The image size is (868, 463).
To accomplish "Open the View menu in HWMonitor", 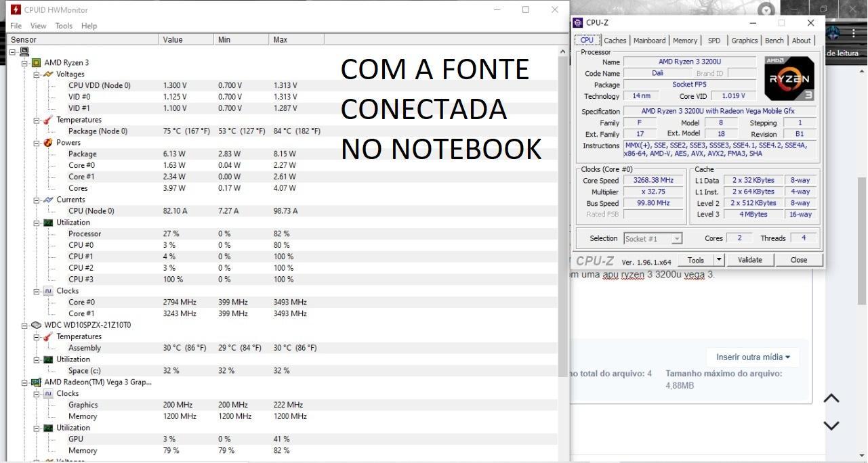I will (x=38, y=26).
